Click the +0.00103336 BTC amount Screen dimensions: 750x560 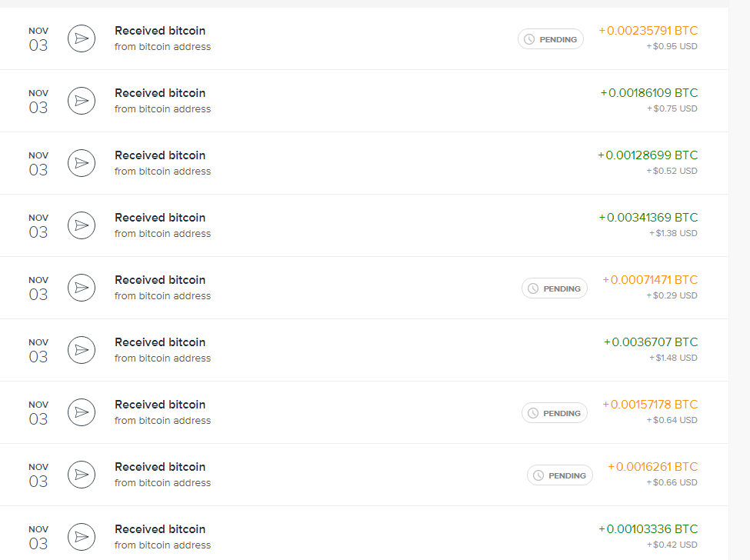pos(648,529)
